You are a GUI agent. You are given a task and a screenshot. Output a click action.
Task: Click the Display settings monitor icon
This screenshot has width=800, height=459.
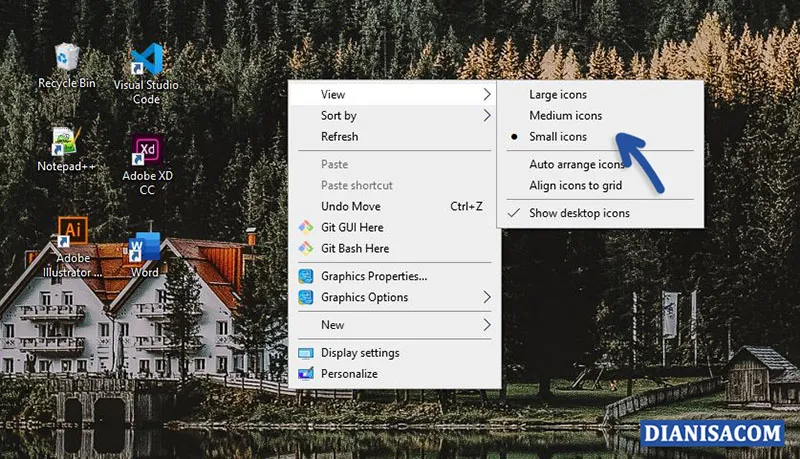coord(306,353)
